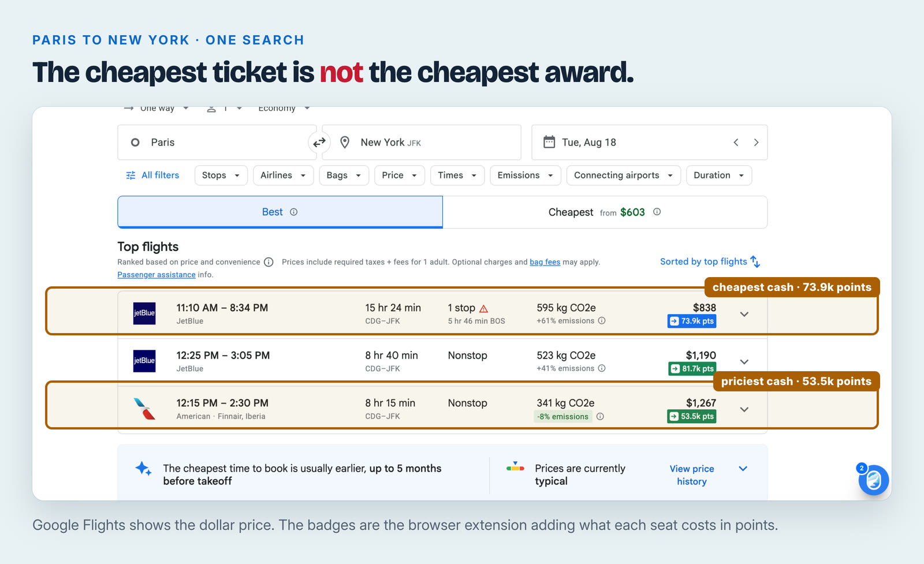Click View price history
This screenshot has height=564, width=924.
pos(692,475)
